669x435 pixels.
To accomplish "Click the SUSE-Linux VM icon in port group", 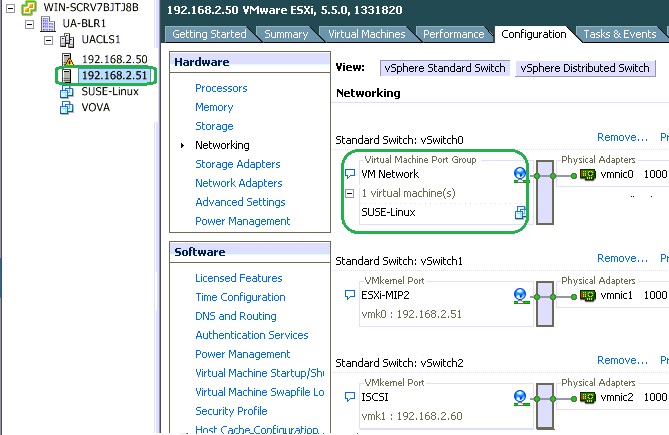I will point(521,212).
